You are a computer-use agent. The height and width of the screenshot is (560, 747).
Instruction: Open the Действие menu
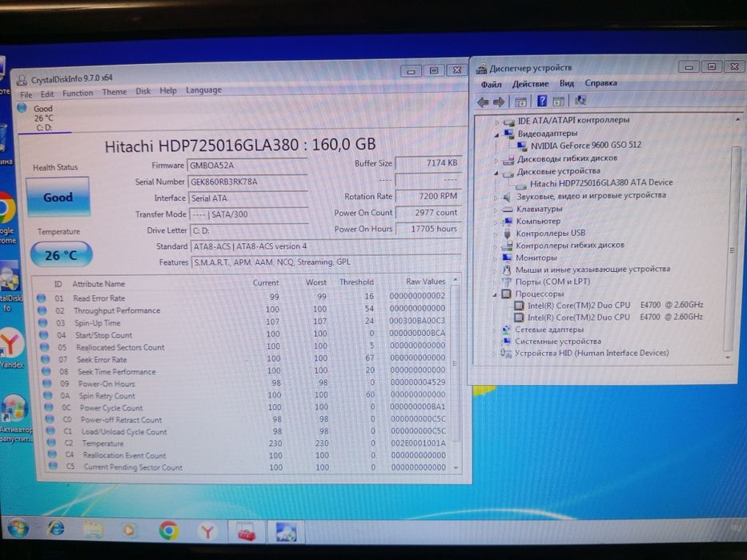click(x=530, y=84)
